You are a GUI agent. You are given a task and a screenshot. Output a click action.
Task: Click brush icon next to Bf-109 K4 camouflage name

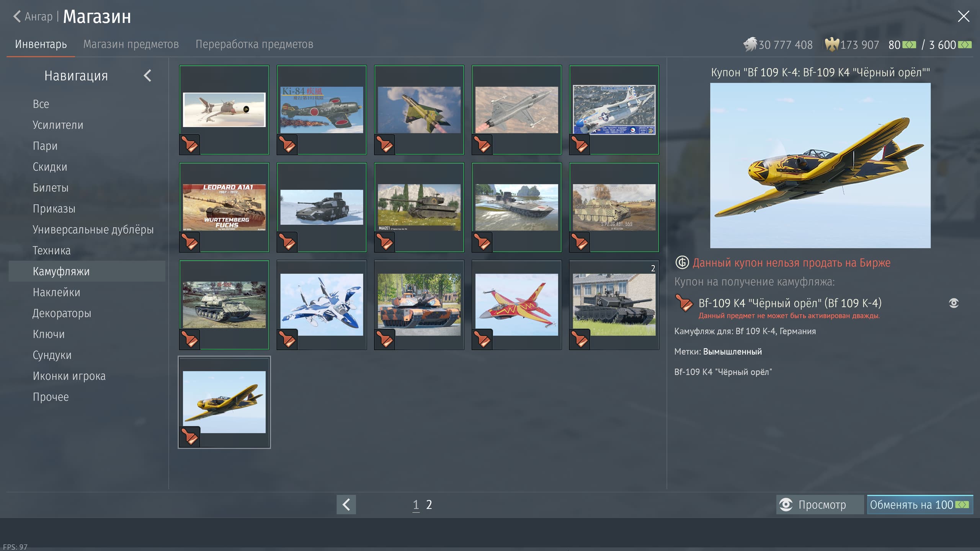(684, 303)
